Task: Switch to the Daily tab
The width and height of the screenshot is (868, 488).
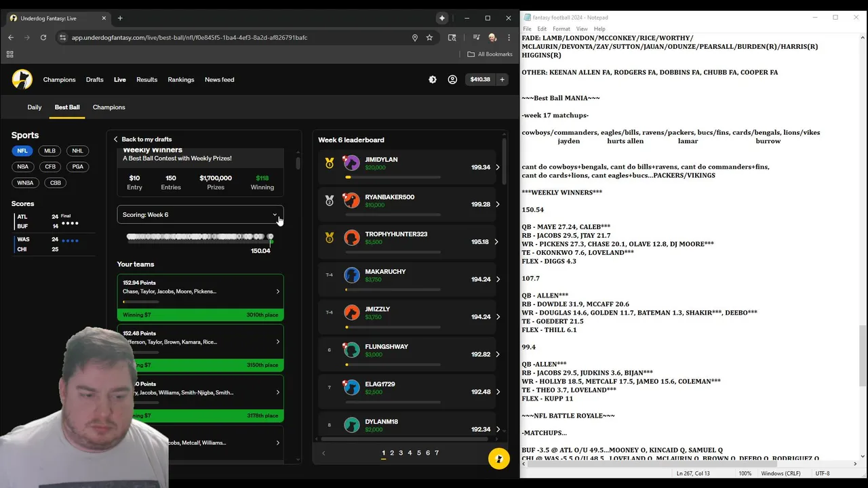Action: (34, 107)
